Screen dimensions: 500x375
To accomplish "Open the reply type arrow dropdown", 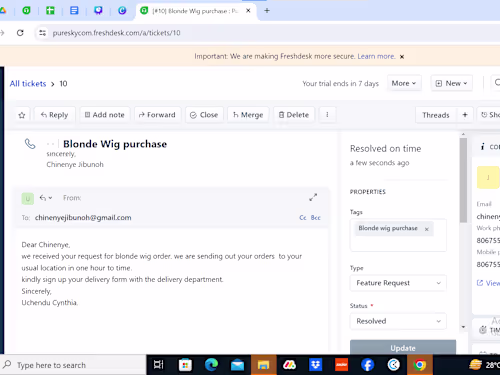I will 46,198.
